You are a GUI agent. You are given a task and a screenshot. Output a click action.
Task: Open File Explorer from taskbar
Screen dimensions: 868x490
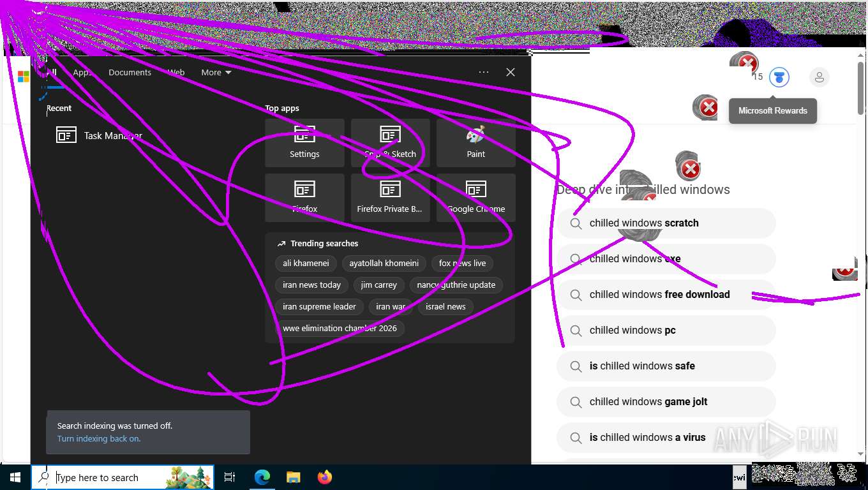tap(293, 477)
